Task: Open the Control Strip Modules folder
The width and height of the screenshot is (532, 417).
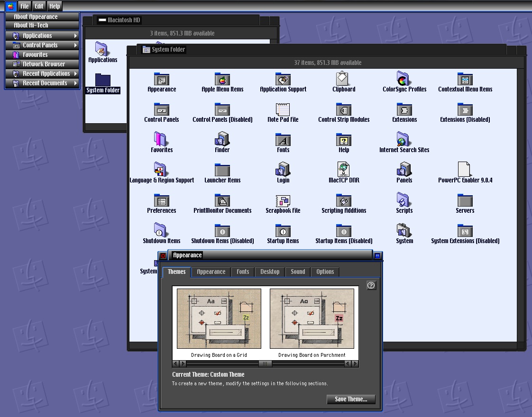Action: [x=344, y=109]
